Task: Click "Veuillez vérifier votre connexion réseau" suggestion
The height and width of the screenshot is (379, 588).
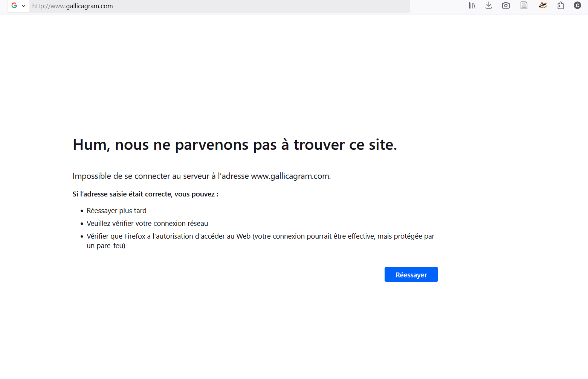Action: tap(147, 224)
